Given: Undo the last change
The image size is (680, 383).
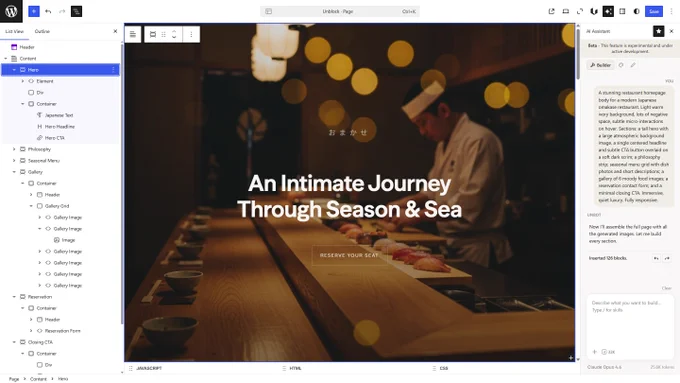Looking at the screenshot, I should [x=48, y=11].
